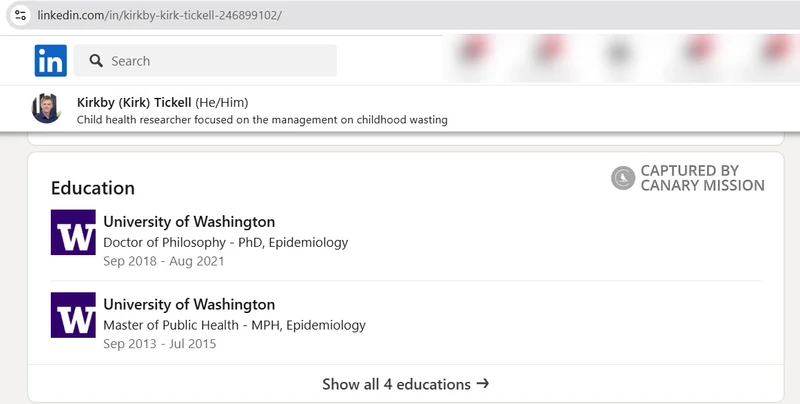Open the University of Washington MPH entry title
Image resolution: width=800 pixels, height=404 pixels.
(x=189, y=305)
